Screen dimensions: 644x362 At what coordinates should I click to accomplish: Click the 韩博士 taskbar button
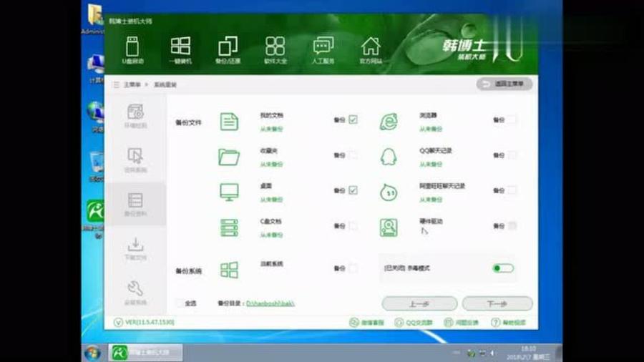(146, 353)
